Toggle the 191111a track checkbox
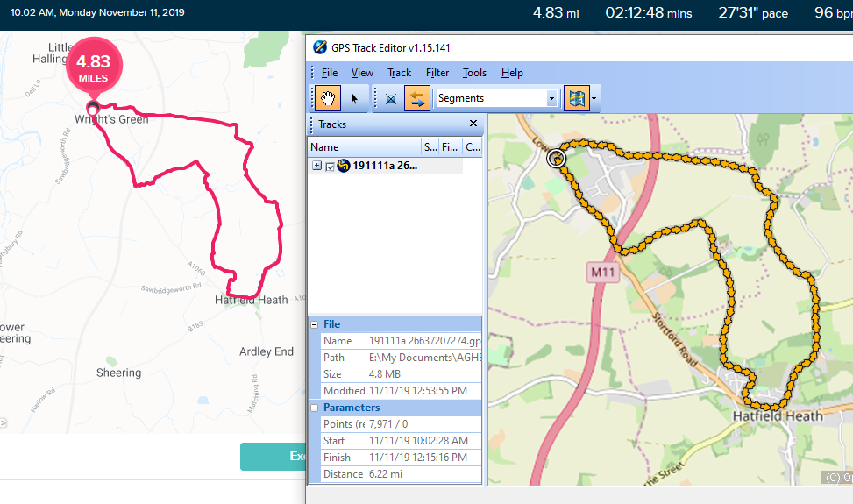This screenshot has width=853, height=504. (330, 167)
